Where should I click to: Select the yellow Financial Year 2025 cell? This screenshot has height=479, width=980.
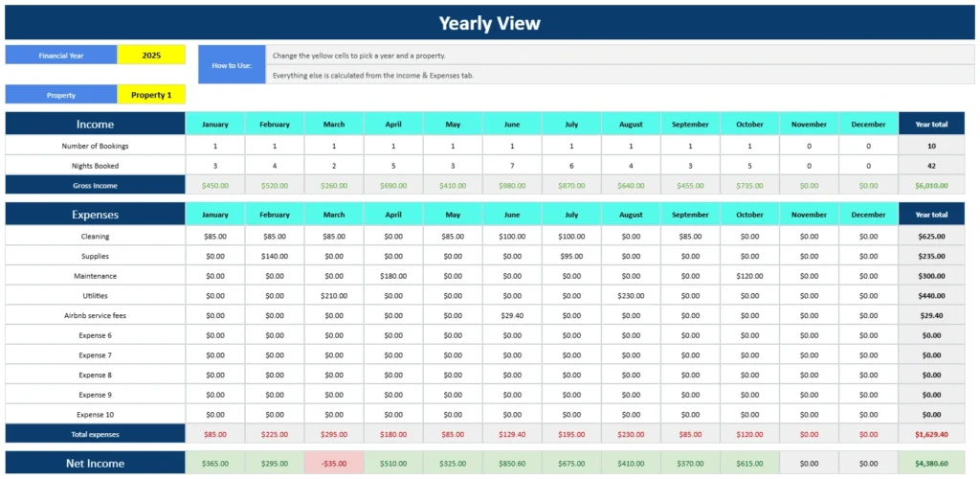[x=151, y=55]
